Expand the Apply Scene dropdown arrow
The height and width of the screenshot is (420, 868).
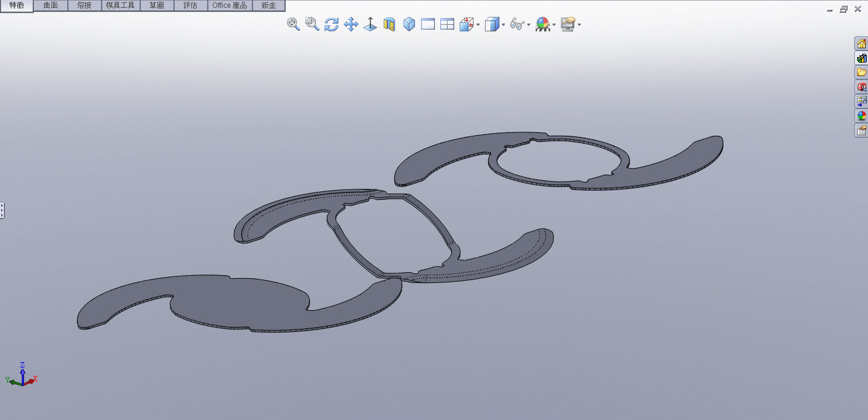554,25
